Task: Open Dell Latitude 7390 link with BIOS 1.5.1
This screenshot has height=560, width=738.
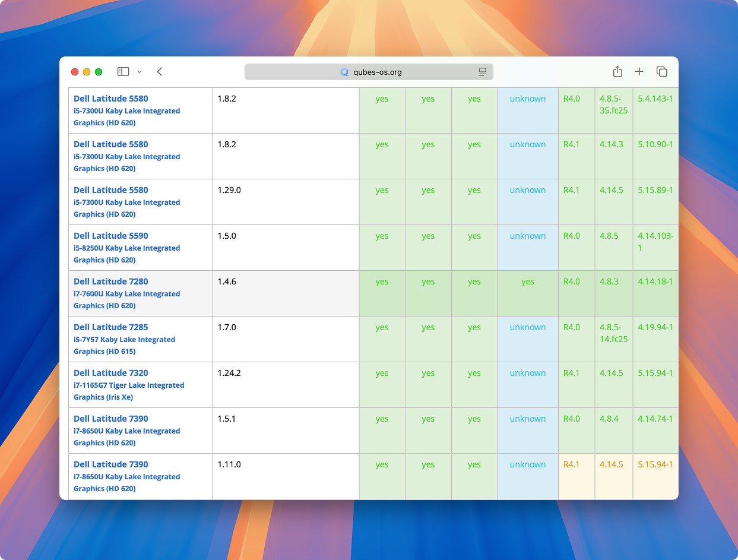Action: tap(111, 419)
